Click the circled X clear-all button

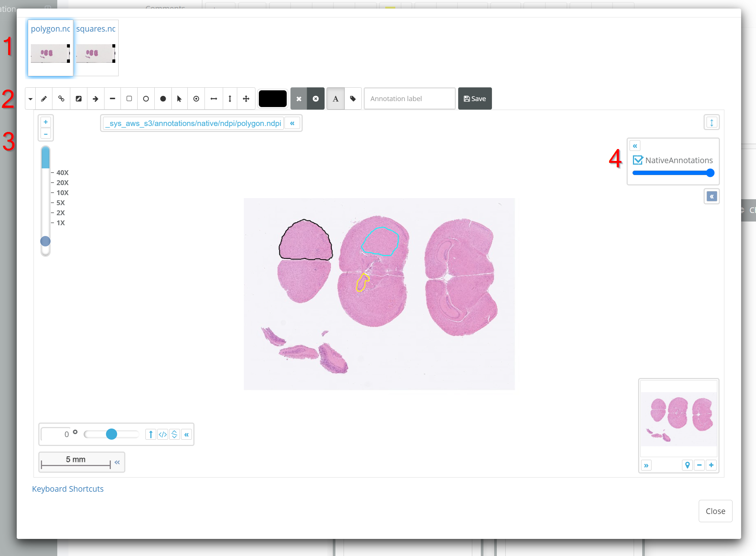point(316,99)
